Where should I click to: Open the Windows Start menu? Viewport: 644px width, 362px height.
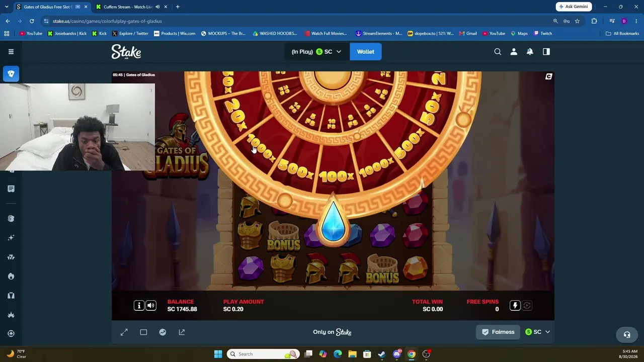pyautogui.click(x=218, y=354)
